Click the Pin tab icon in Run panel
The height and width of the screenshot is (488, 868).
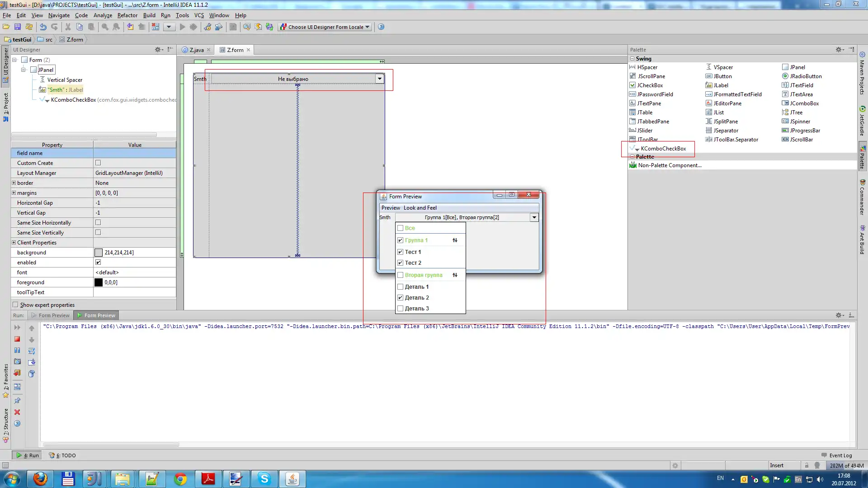click(17, 401)
